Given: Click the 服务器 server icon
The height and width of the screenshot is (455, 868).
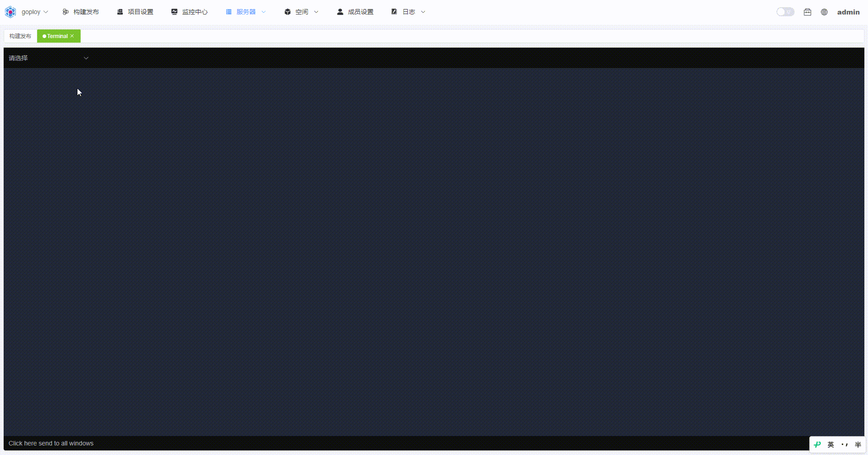Looking at the screenshot, I should pyautogui.click(x=229, y=12).
